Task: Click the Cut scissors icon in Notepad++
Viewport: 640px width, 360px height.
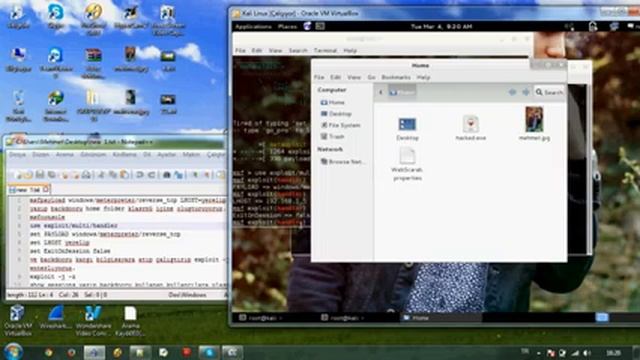Action: pyautogui.click(x=101, y=175)
